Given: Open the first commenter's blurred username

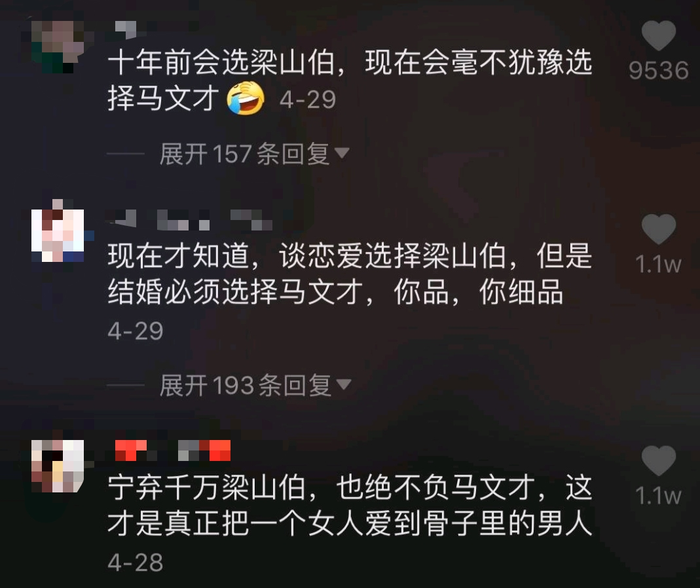Looking at the screenshot, I should click(x=126, y=29).
